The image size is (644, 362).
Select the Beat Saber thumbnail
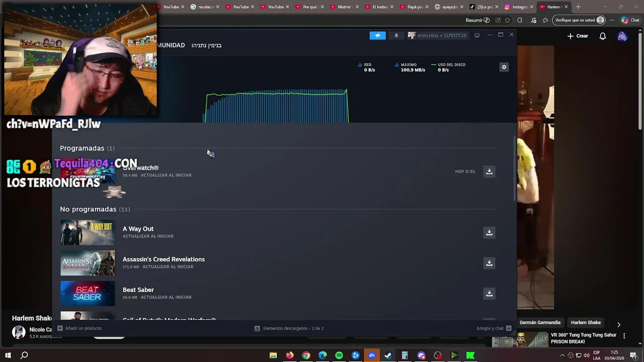click(88, 294)
